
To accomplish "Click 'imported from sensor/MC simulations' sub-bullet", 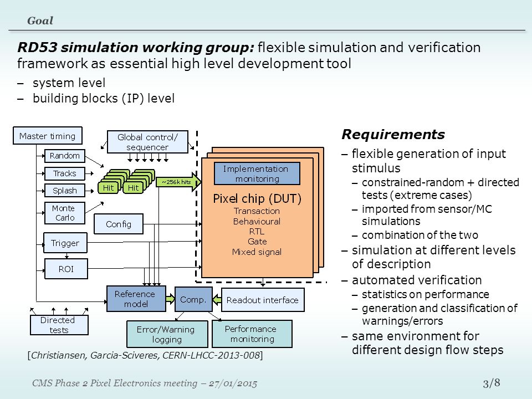I will (427, 215).
